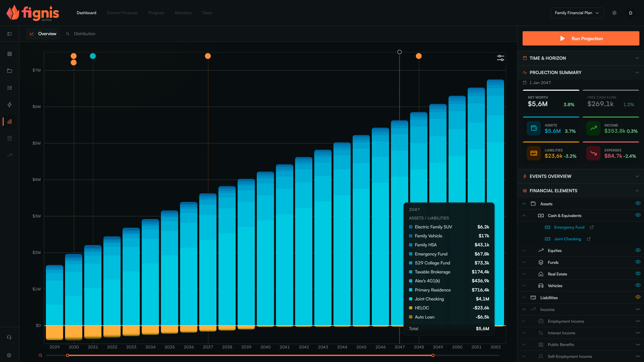The height and width of the screenshot is (362, 644).
Task: Collapse the Projection Summary section
Action: pyautogui.click(x=581, y=73)
